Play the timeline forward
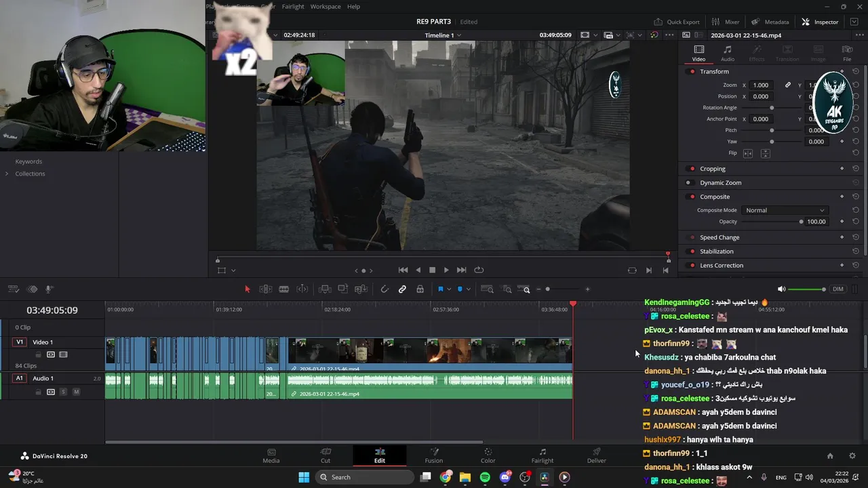868x488 pixels. tap(446, 270)
